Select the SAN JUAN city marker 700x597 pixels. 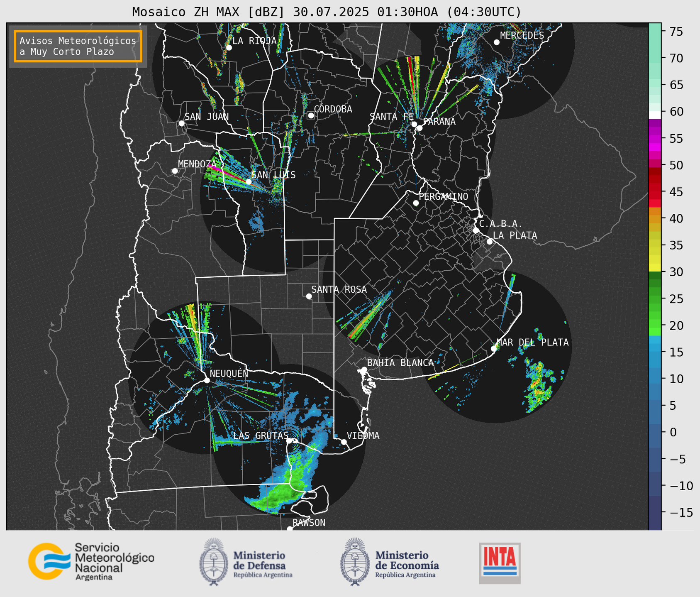(x=181, y=123)
